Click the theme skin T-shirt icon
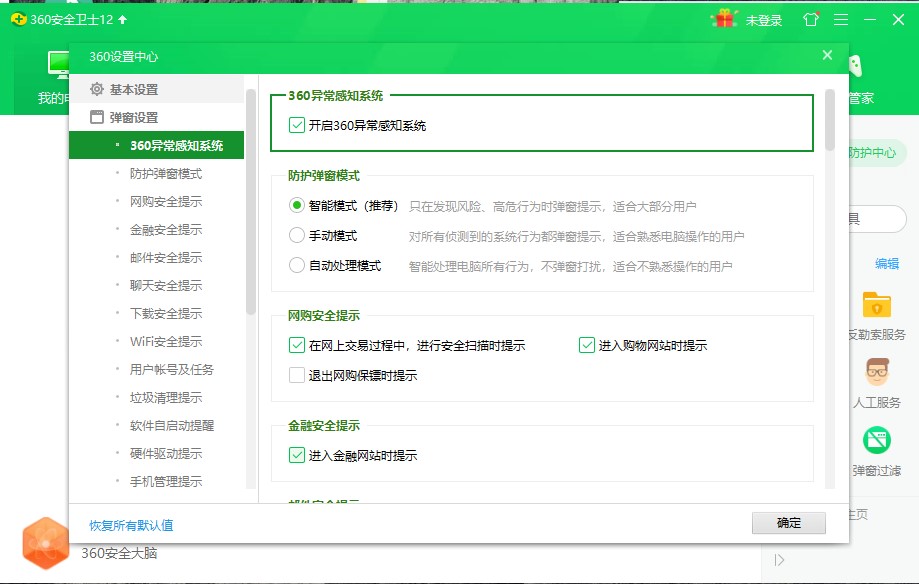The height and width of the screenshot is (584, 919). click(x=810, y=19)
